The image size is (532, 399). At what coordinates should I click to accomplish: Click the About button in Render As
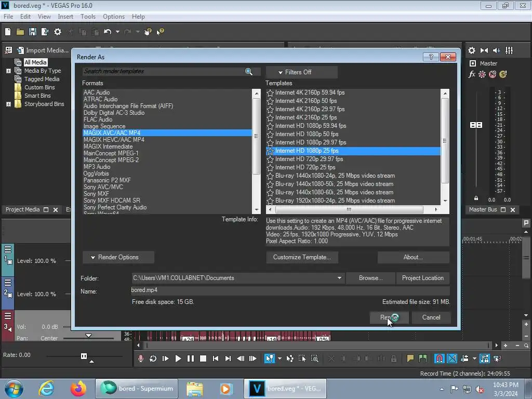(413, 257)
